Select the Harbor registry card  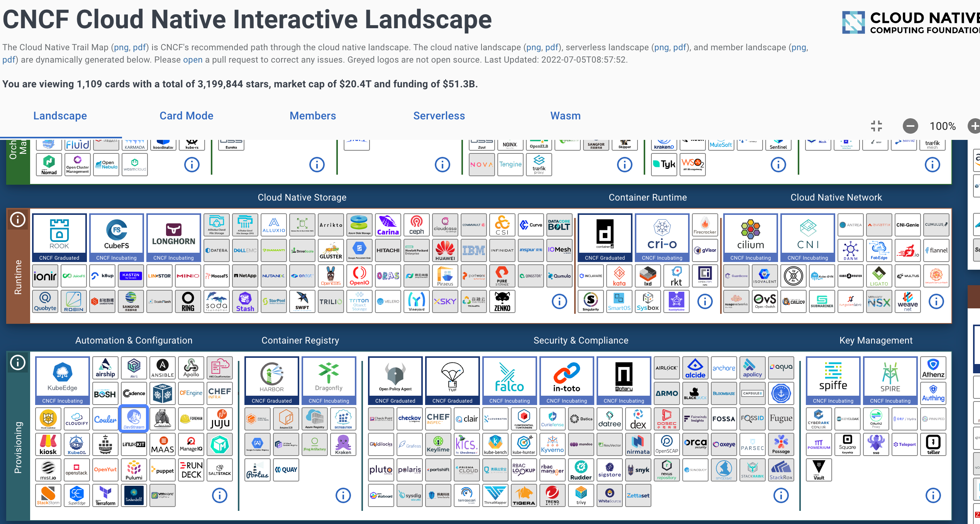(271, 380)
